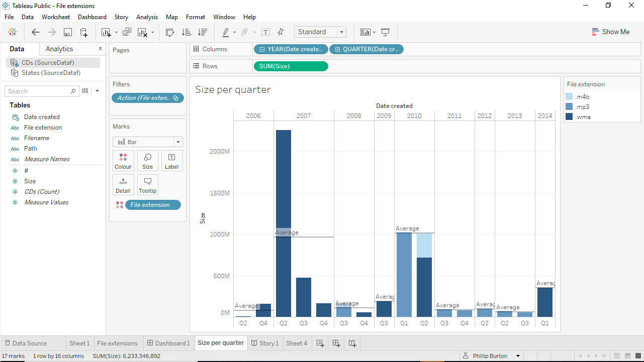Click the Size marks card button
The width and height of the screenshot is (644, 362).
pyautogui.click(x=148, y=161)
